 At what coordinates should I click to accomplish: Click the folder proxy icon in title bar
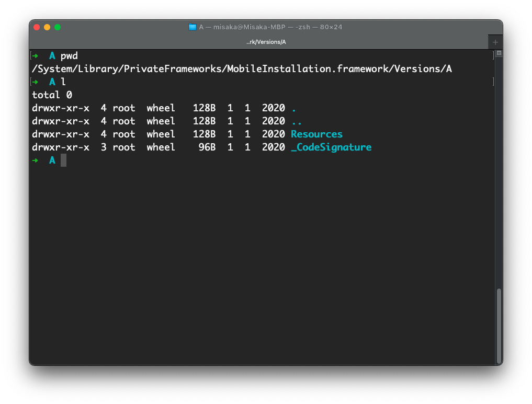pyautogui.click(x=193, y=27)
